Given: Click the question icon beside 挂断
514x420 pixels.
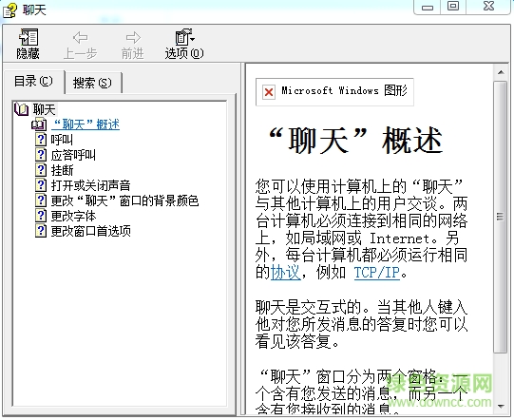Looking at the screenshot, I should (x=41, y=170).
